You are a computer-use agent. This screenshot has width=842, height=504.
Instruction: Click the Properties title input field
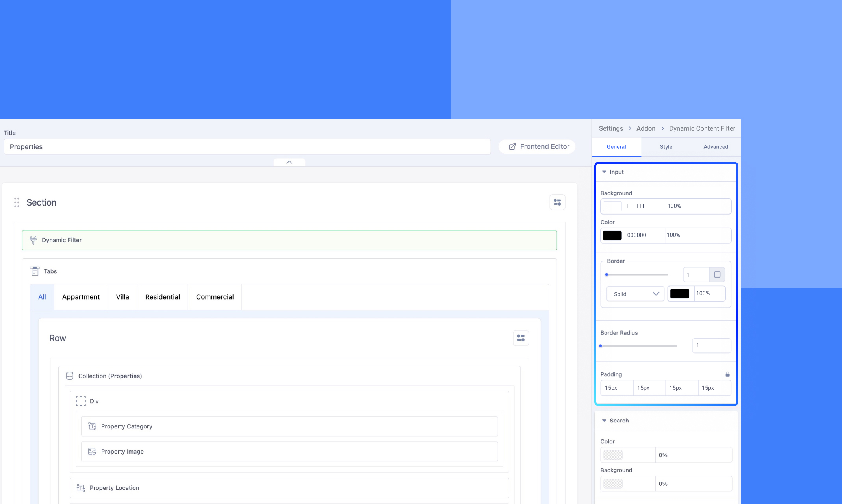click(x=247, y=146)
